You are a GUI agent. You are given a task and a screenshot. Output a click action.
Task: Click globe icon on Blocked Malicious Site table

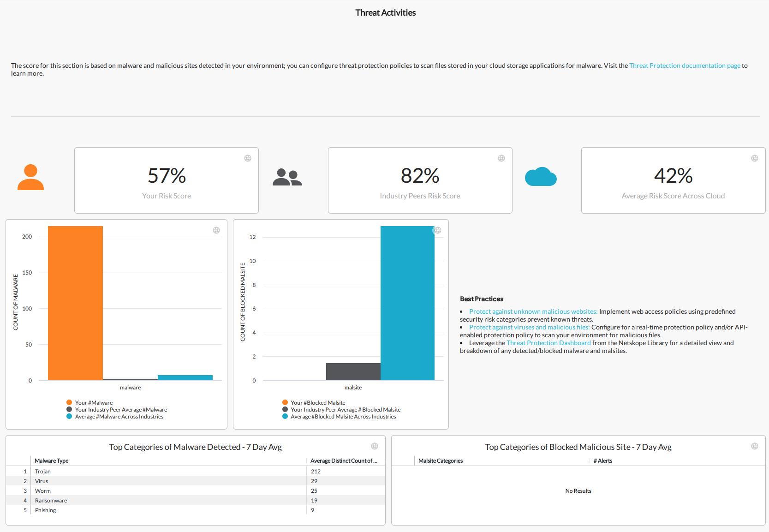(755, 446)
